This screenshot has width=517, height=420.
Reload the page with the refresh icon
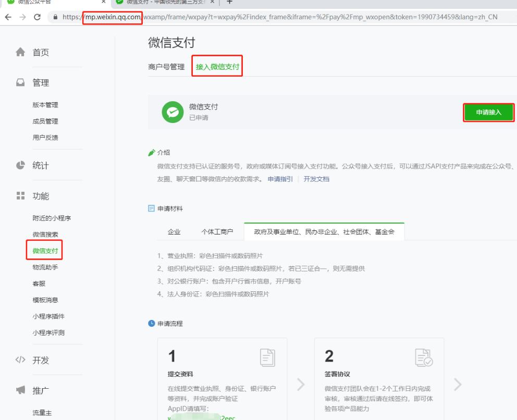(37, 17)
